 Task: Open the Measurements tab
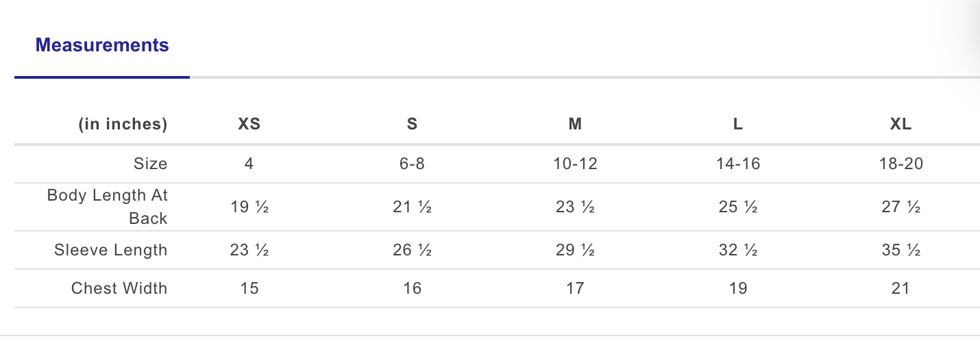pos(102,46)
